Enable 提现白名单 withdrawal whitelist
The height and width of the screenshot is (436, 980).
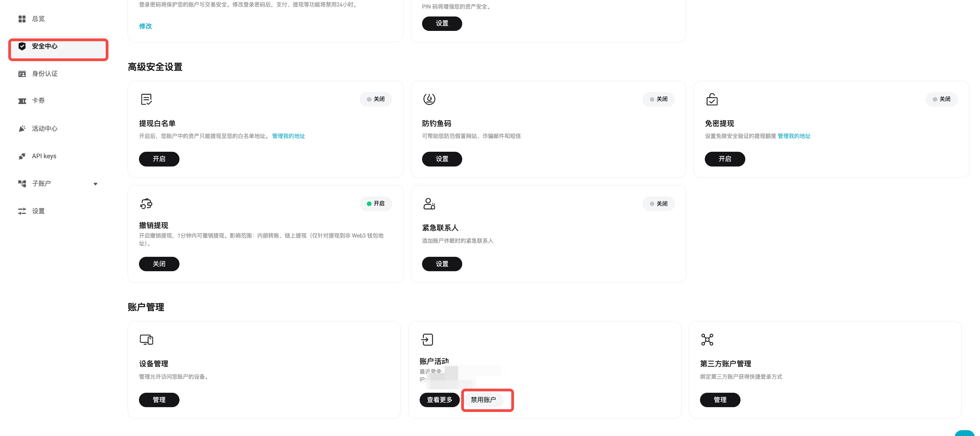(159, 159)
